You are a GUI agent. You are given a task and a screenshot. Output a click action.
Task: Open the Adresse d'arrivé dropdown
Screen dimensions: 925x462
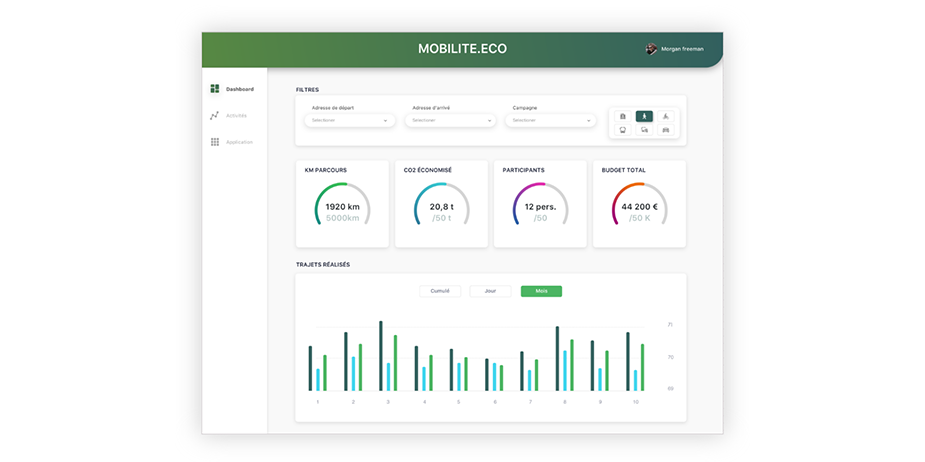450,120
